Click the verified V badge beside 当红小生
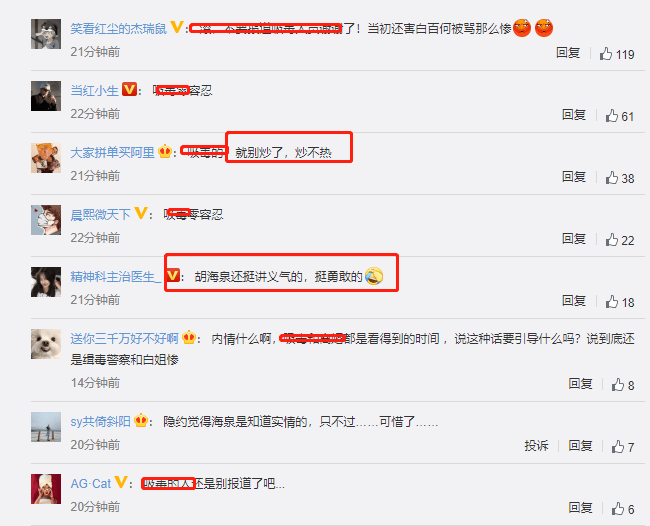The image size is (650, 526). (129, 89)
